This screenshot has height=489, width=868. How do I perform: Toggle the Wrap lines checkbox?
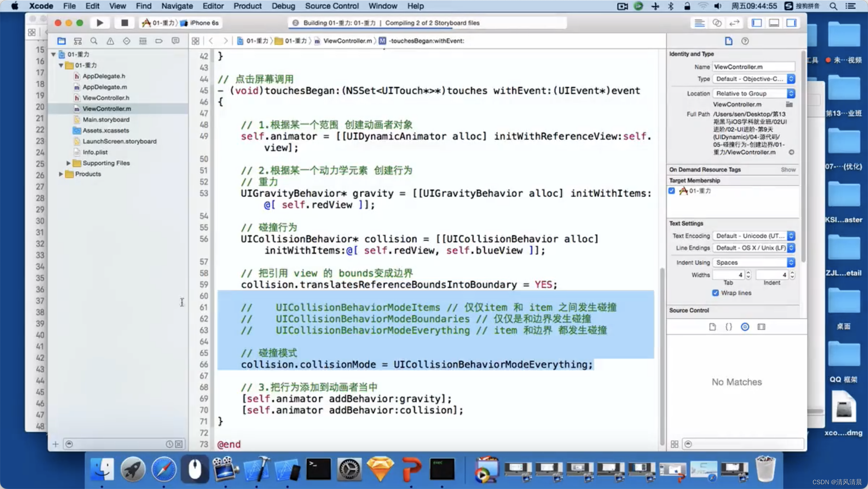tap(715, 293)
